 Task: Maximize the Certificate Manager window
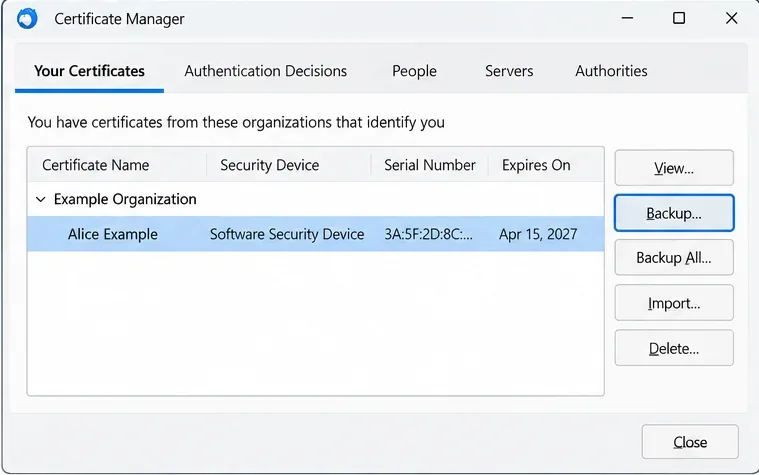[x=679, y=18]
